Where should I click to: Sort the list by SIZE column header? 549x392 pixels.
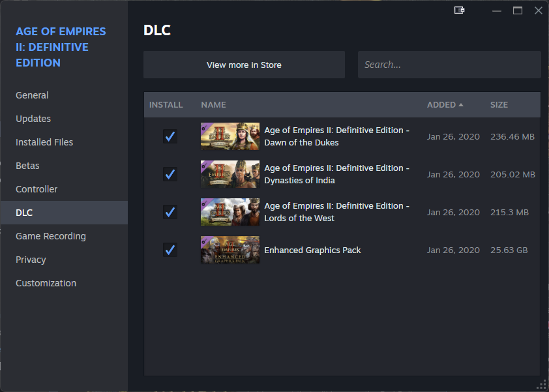click(499, 105)
